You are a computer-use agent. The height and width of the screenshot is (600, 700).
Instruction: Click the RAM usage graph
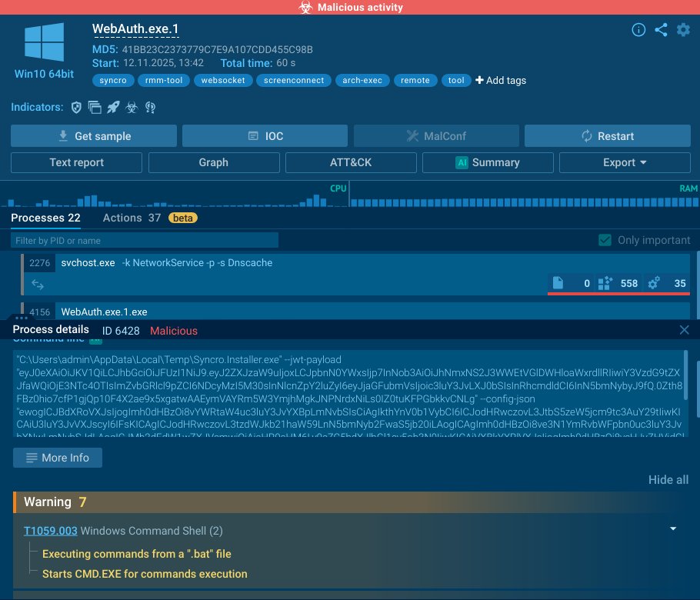tap(525, 195)
